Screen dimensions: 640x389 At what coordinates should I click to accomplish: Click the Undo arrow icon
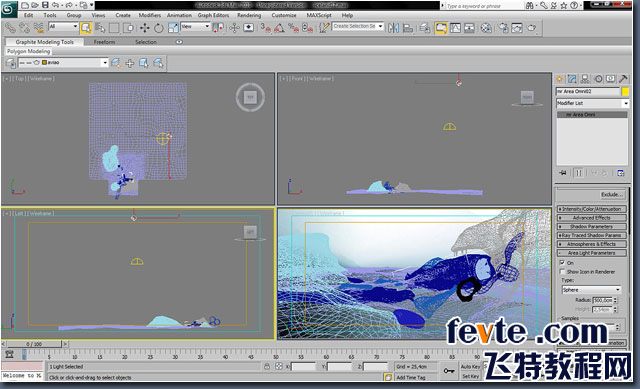(55, 5)
